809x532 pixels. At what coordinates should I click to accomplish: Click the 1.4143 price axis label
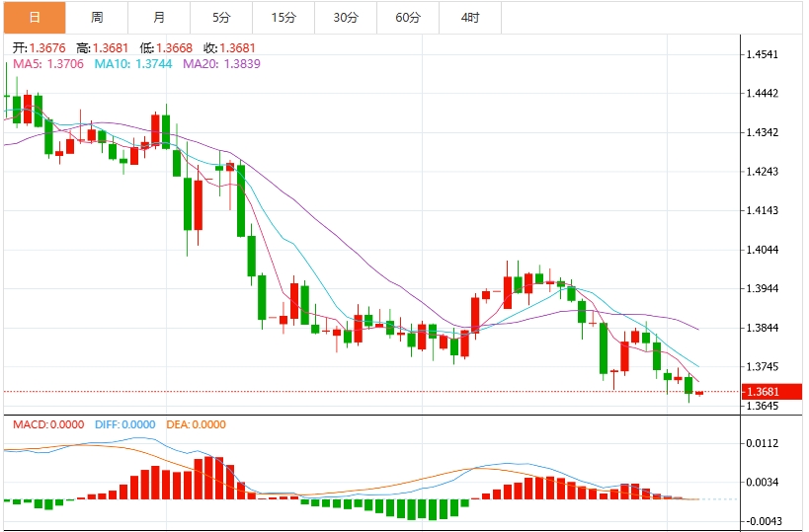coord(763,210)
